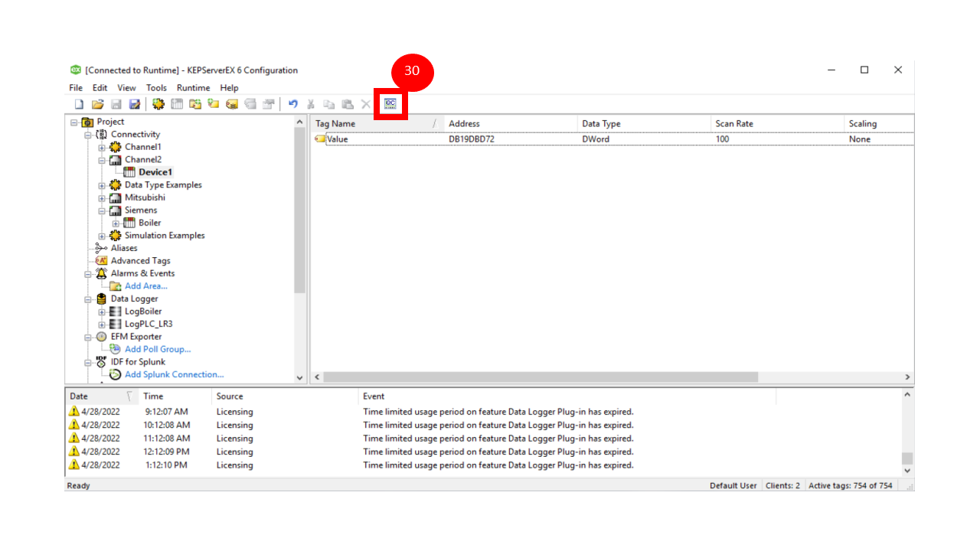
Task: Open the View menu
Action: 126,88
